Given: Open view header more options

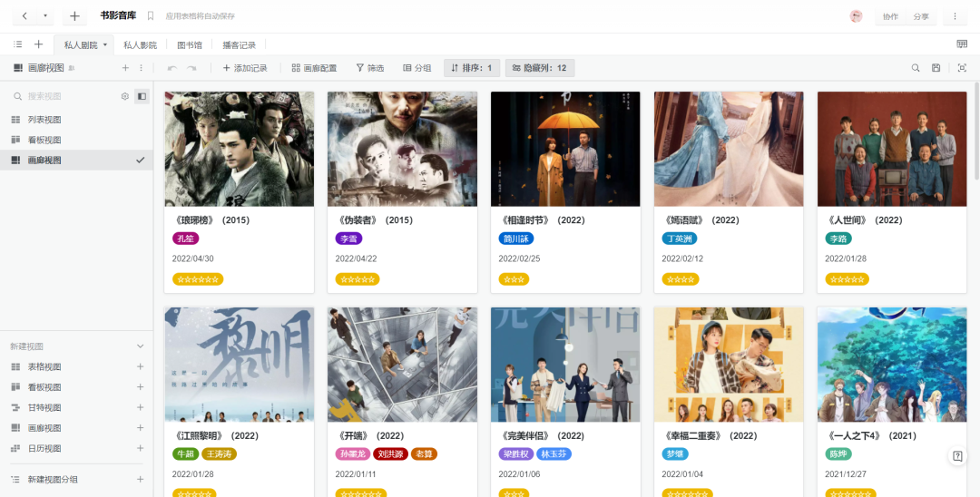Looking at the screenshot, I should 141,68.
